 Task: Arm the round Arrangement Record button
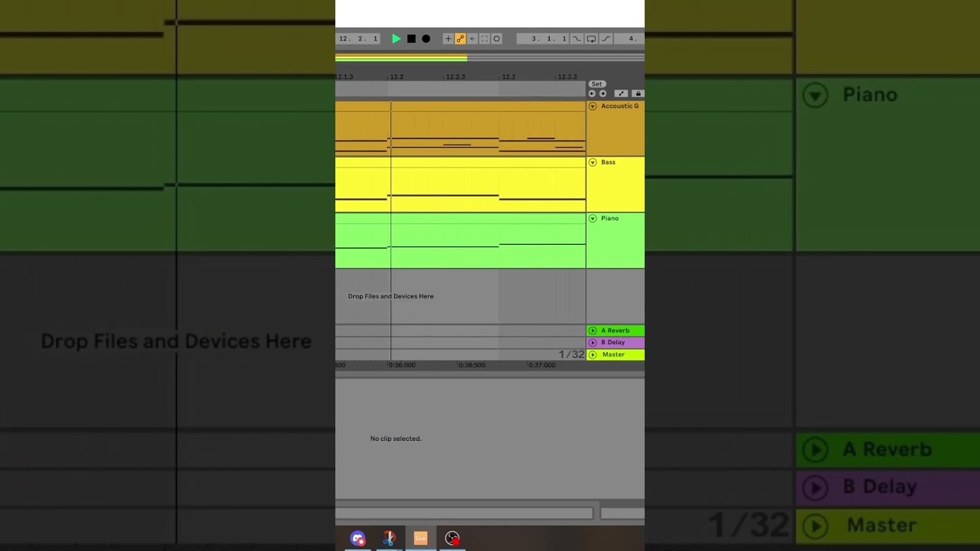[x=426, y=39]
